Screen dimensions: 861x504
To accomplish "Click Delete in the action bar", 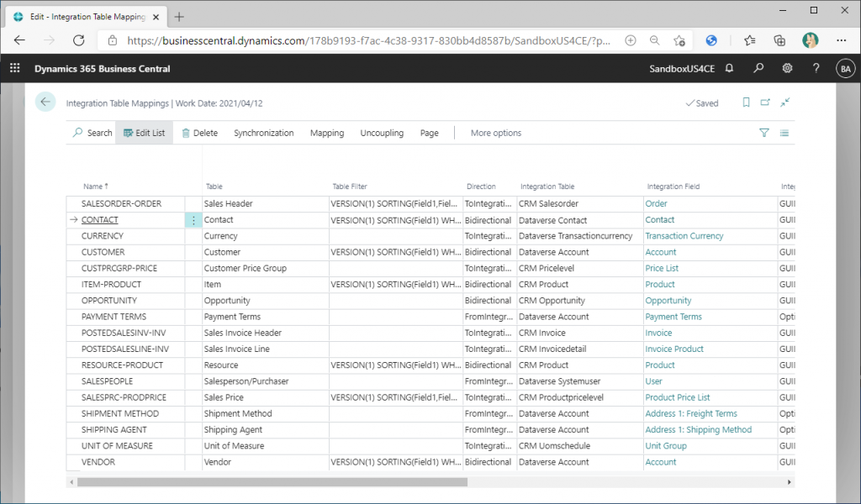I will coord(200,133).
